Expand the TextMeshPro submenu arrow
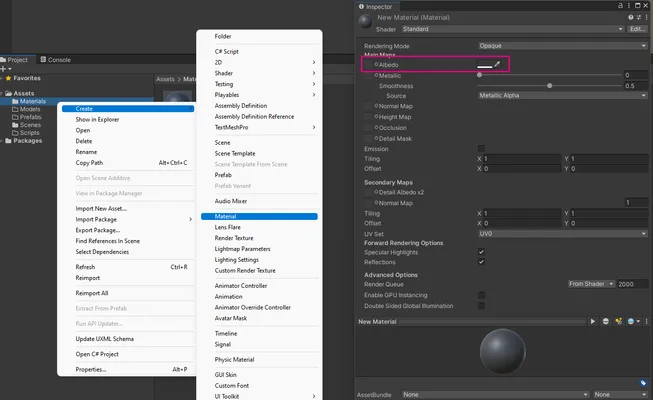Screen dimensions: 653x400 (x=314, y=127)
